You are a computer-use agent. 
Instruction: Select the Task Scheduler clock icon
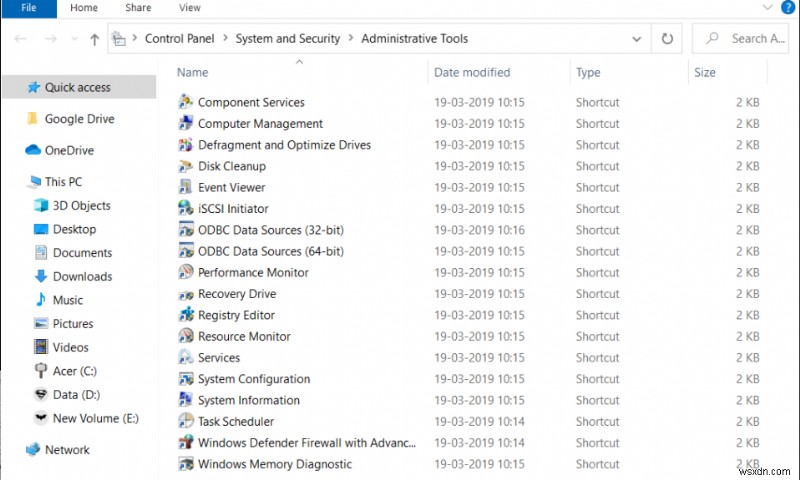pyautogui.click(x=185, y=421)
